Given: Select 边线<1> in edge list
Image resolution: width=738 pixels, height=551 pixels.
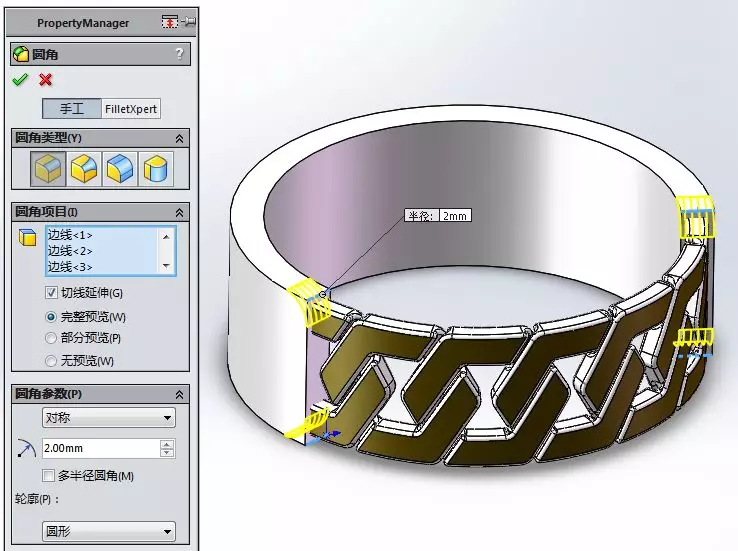Looking at the screenshot, I should point(70,235).
